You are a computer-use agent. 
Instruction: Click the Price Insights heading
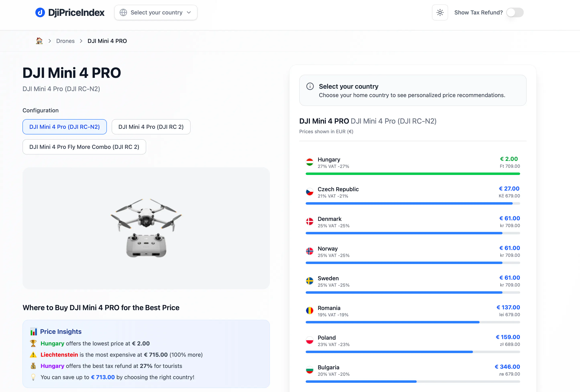pos(61,332)
